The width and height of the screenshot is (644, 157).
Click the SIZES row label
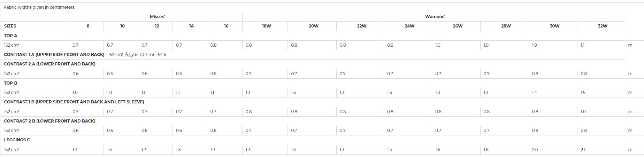pyautogui.click(x=10, y=26)
